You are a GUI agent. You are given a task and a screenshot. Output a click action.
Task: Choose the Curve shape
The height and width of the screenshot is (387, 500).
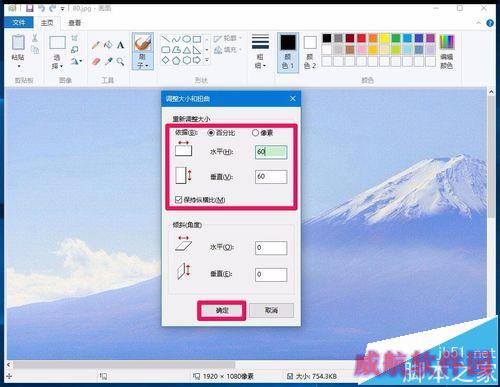[176, 40]
